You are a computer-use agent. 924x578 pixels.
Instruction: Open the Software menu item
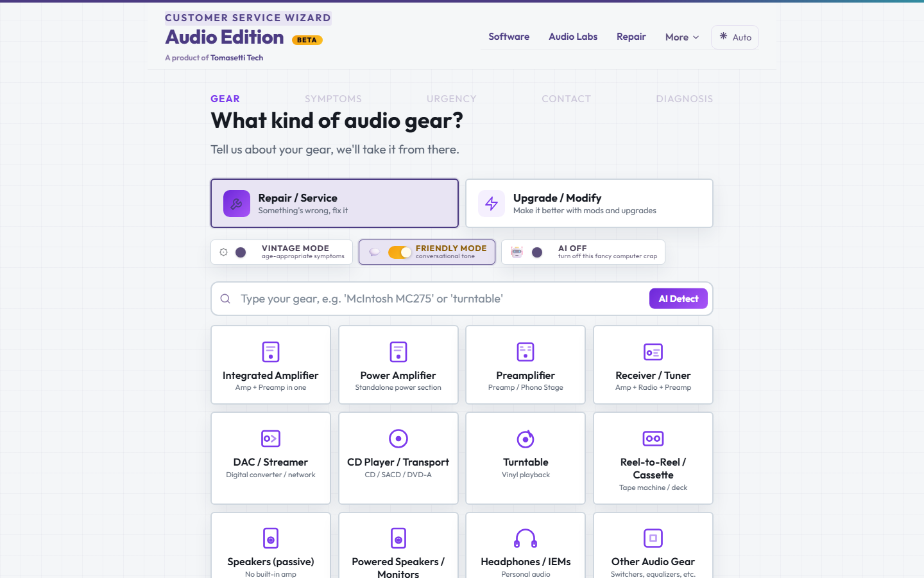point(509,37)
